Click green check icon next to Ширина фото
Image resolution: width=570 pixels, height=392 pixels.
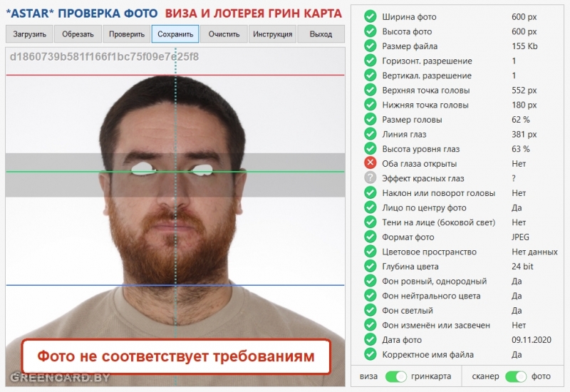click(x=370, y=16)
